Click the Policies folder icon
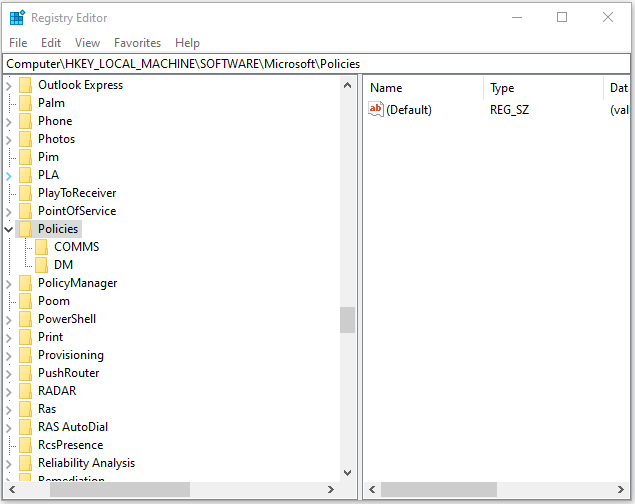Screen dimensions: 635x504 coord(26,229)
